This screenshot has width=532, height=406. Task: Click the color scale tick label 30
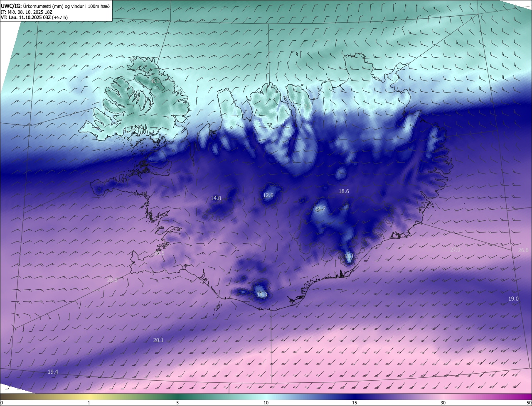coord(443,403)
